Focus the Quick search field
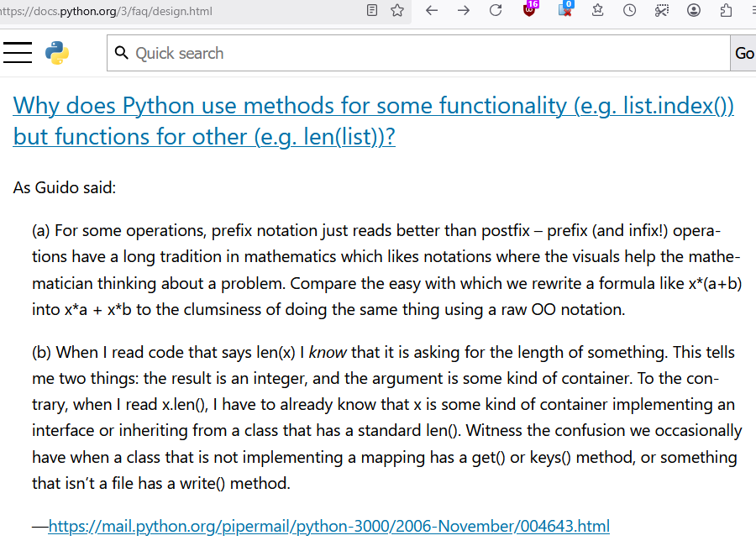The image size is (756, 546). tap(418, 53)
